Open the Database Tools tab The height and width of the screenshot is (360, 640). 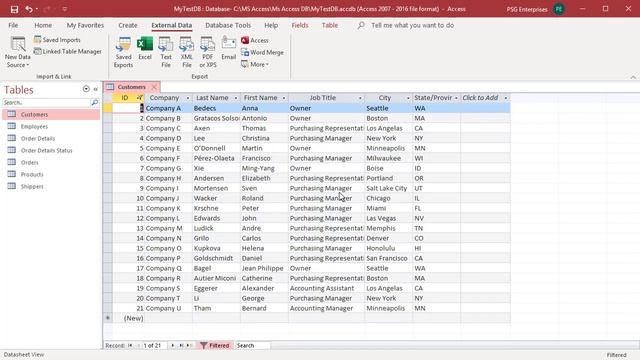[x=228, y=25]
